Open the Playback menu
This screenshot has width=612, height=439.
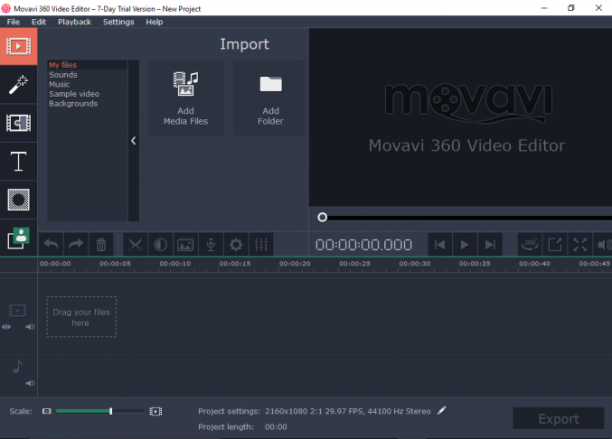tap(75, 22)
